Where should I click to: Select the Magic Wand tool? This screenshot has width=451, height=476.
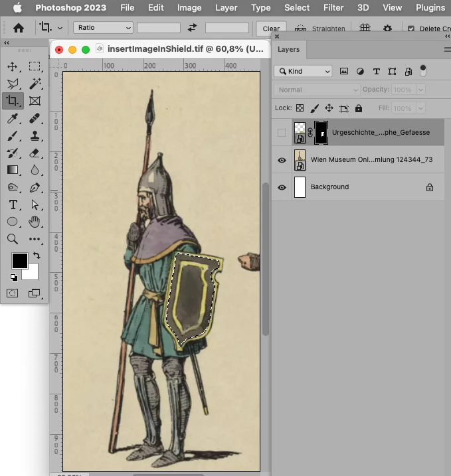(35, 84)
